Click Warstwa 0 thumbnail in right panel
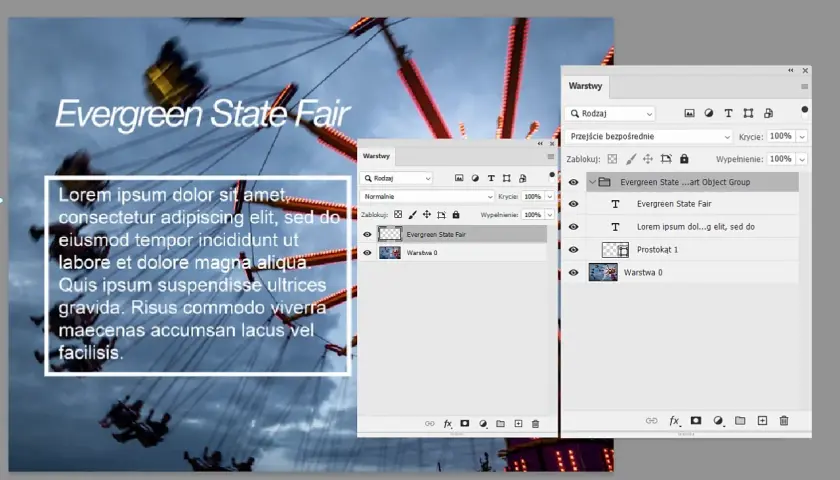This screenshot has width=840, height=480. tap(603, 273)
